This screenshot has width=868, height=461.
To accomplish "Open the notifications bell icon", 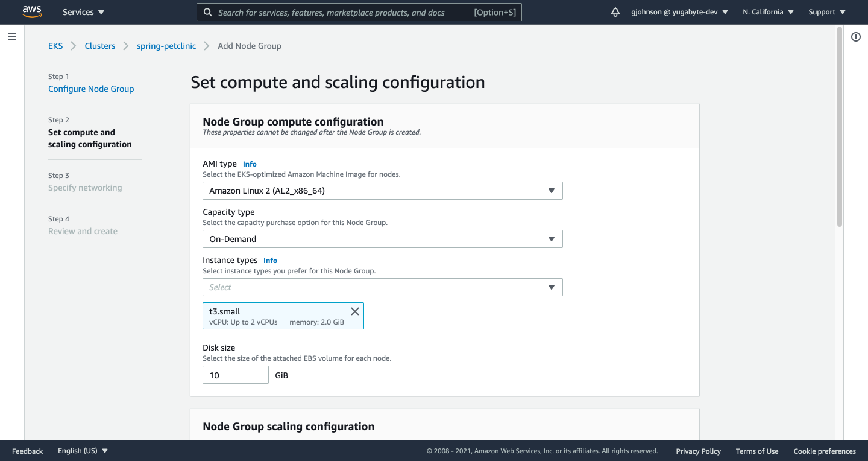I will [x=615, y=12].
